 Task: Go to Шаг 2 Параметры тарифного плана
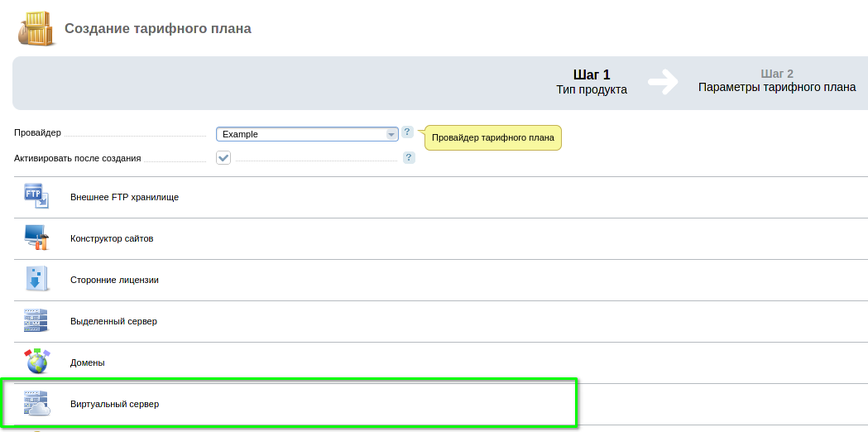pyautogui.click(x=776, y=82)
